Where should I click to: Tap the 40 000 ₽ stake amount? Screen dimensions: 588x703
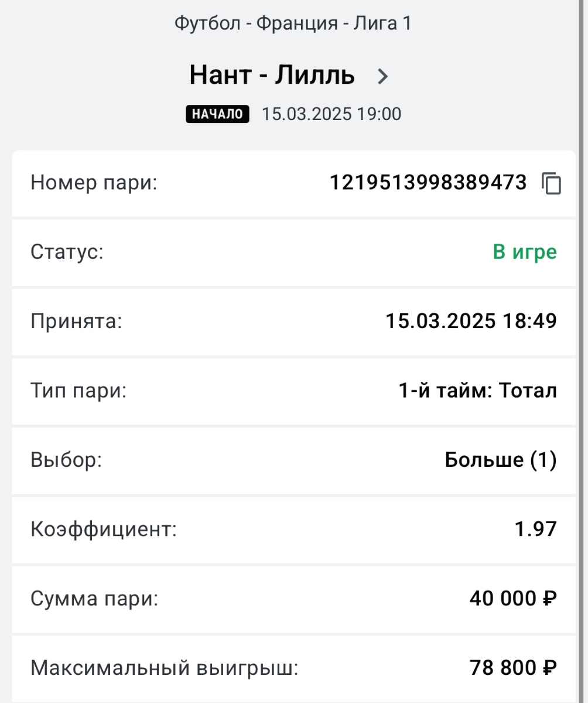point(513,599)
